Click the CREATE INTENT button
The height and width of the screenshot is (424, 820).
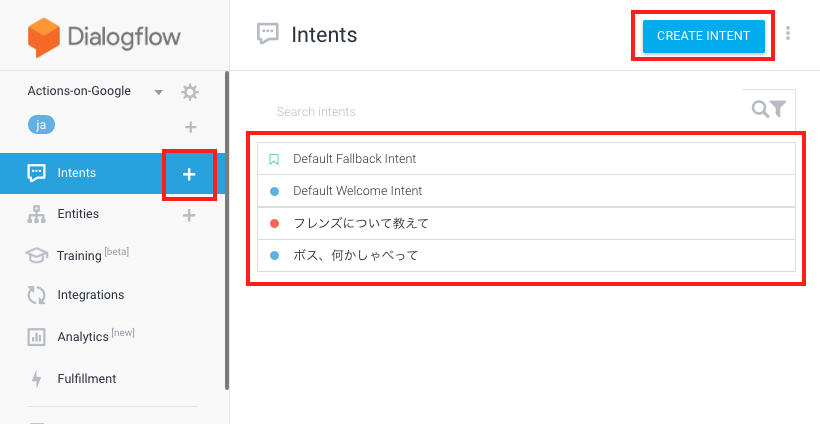coord(703,36)
